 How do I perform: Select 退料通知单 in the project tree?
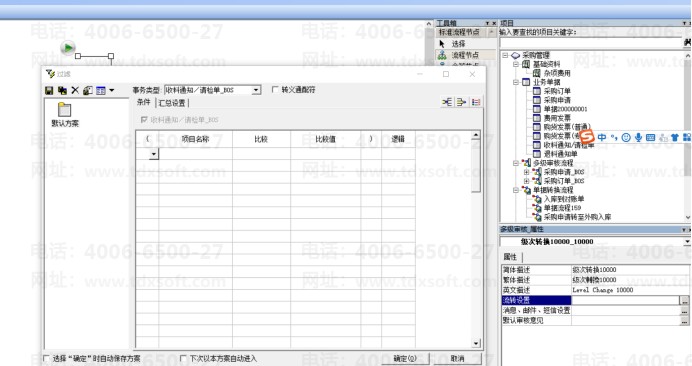pos(560,154)
